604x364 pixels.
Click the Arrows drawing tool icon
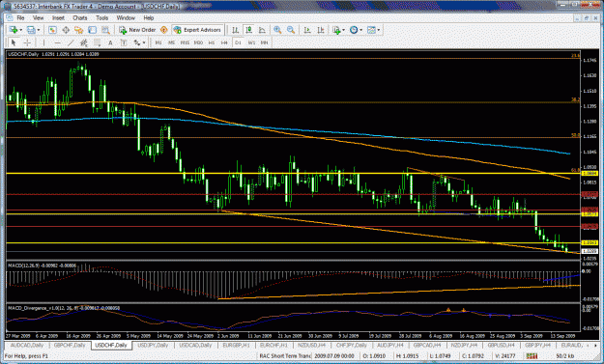137,42
